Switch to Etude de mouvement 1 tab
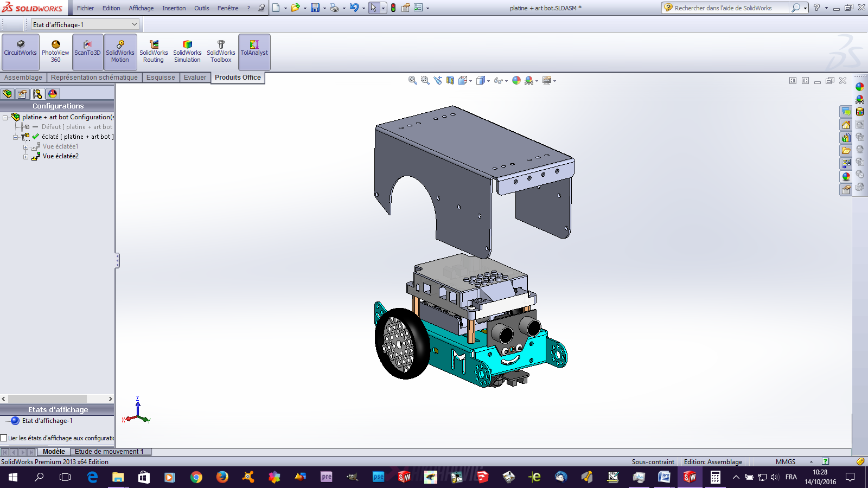This screenshot has height=488, width=868. tap(109, 452)
